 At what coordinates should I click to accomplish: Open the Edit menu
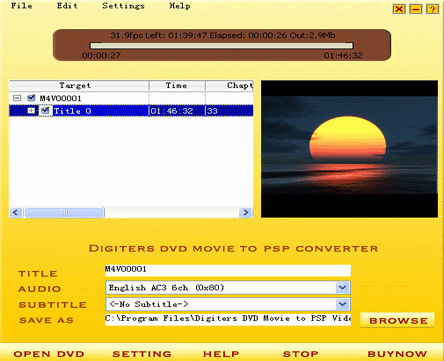(x=67, y=6)
